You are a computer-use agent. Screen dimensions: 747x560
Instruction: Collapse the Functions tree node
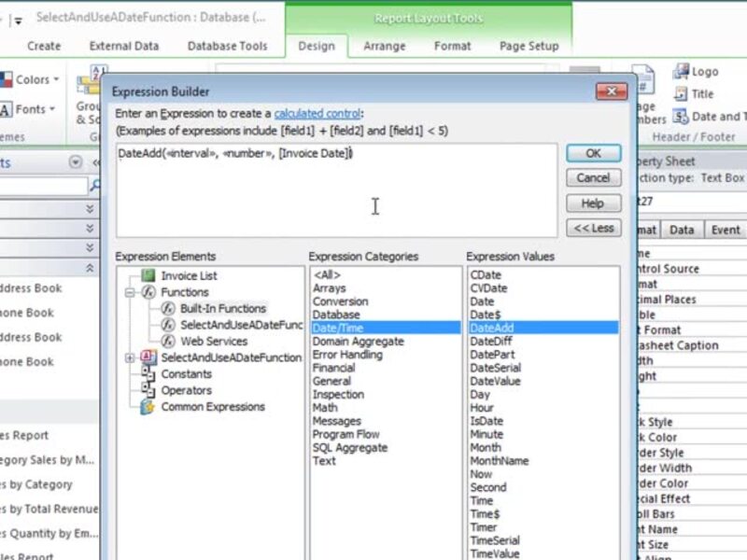129,292
